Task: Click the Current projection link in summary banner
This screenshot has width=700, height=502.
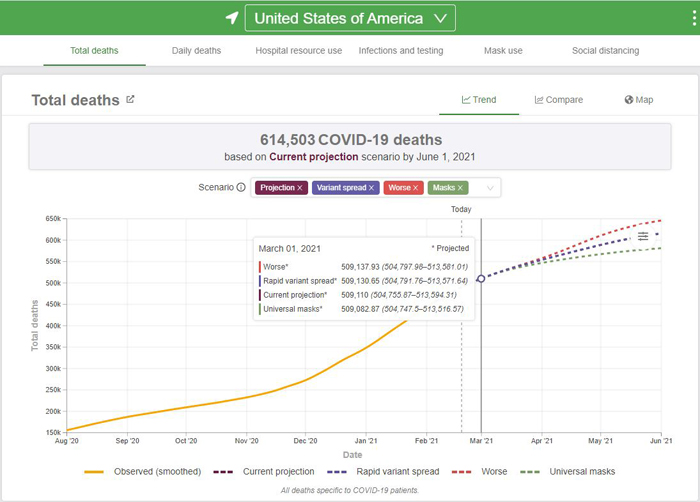Action: click(x=313, y=157)
